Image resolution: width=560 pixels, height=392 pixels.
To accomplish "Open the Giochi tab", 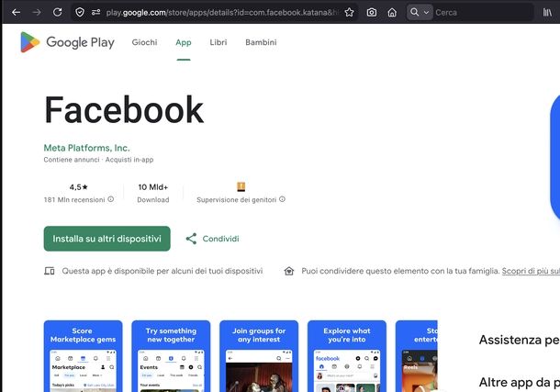I will [x=145, y=42].
